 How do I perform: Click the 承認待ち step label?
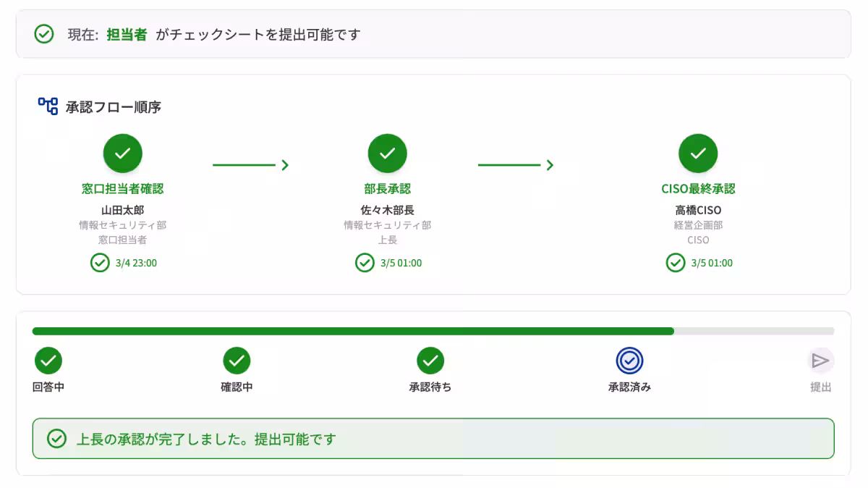(x=430, y=387)
